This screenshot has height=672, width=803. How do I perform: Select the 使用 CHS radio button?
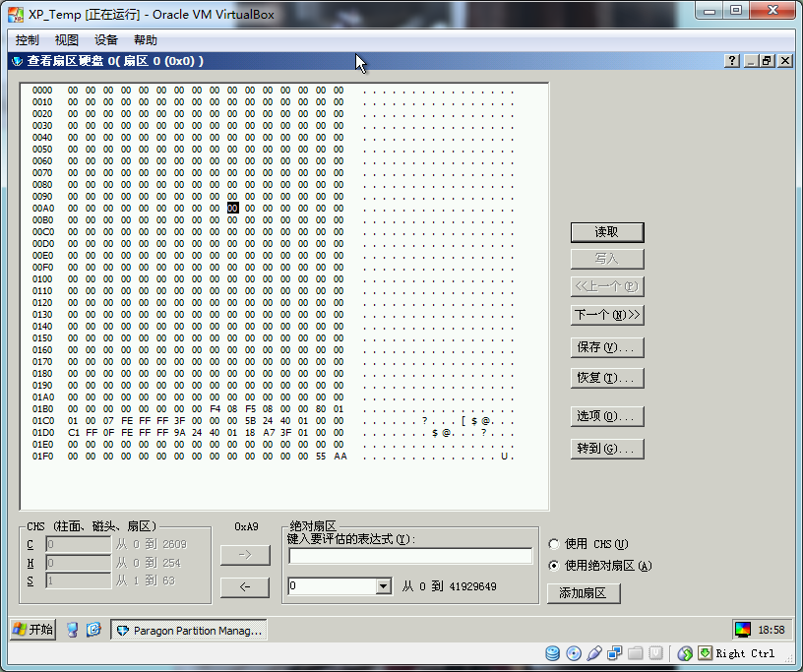click(x=554, y=544)
